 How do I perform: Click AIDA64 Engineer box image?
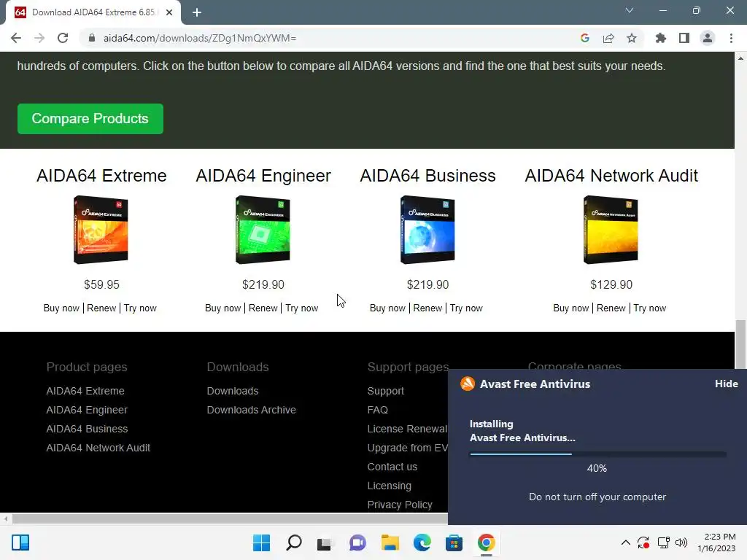click(x=263, y=230)
